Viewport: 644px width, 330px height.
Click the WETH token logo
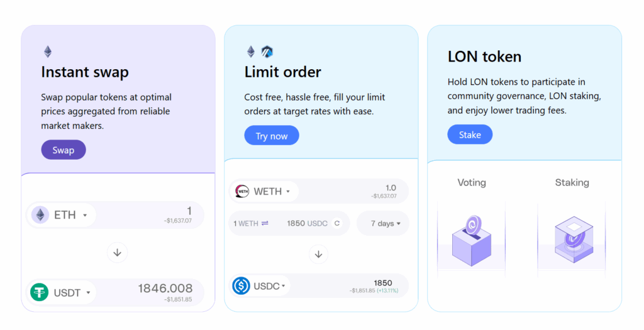click(x=242, y=191)
